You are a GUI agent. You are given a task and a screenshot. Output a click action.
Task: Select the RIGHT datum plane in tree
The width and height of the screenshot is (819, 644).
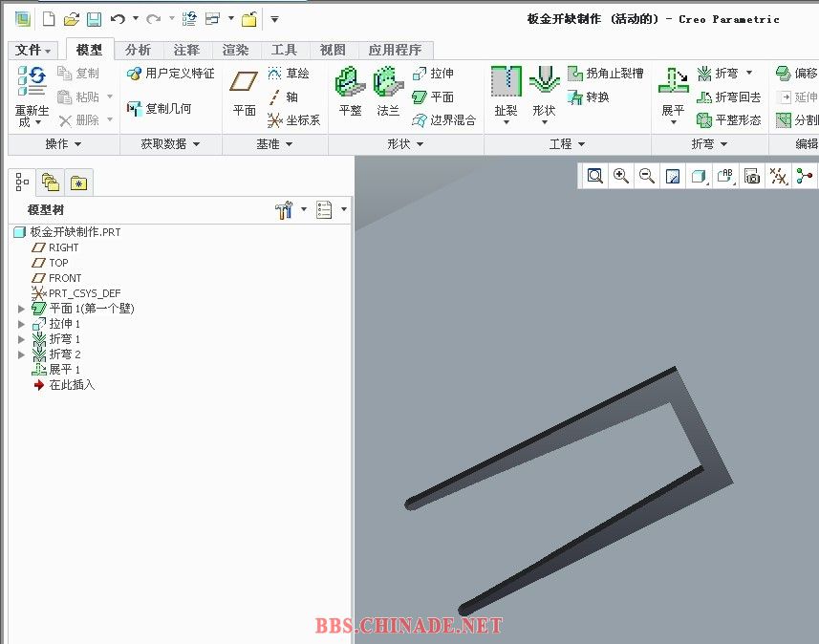[54, 247]
